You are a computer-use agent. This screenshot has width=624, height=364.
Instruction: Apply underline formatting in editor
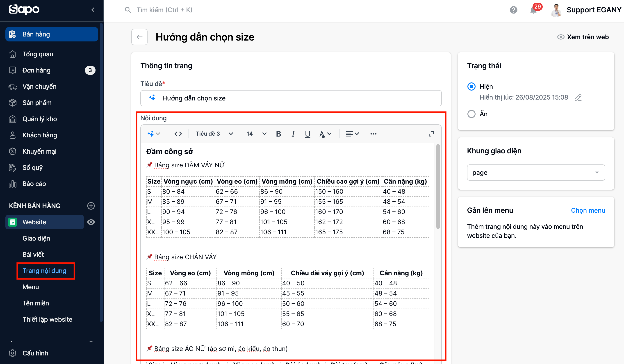point(307,134)
